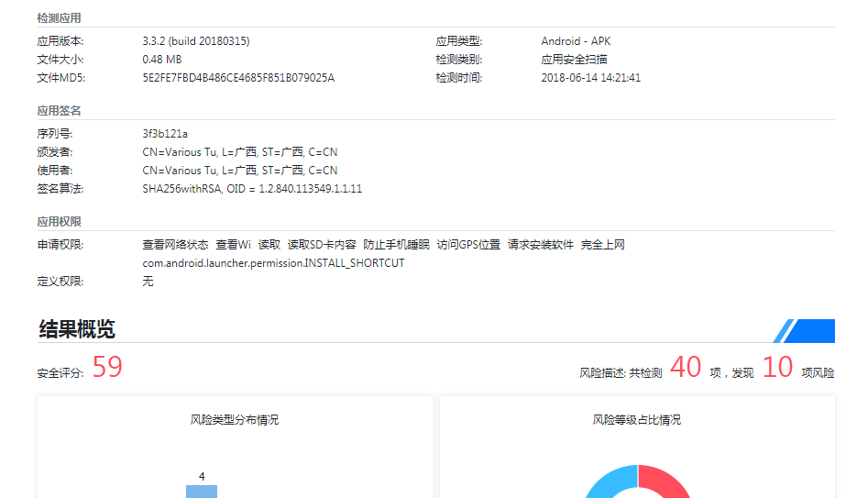Click the 应用安全扫描 detection category value
Screen dimensions: 868x498
(x=574, y=60)
